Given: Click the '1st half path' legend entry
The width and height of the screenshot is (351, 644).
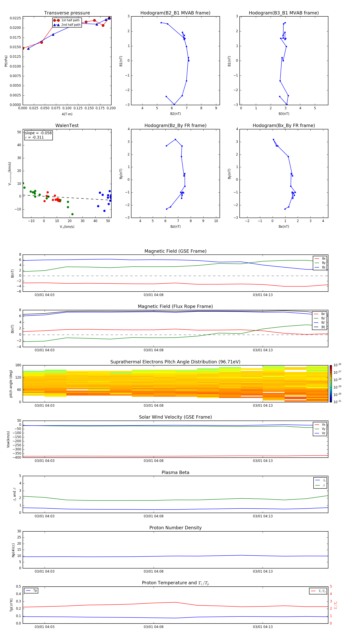Looking at the screenshot, I should 66,20.
